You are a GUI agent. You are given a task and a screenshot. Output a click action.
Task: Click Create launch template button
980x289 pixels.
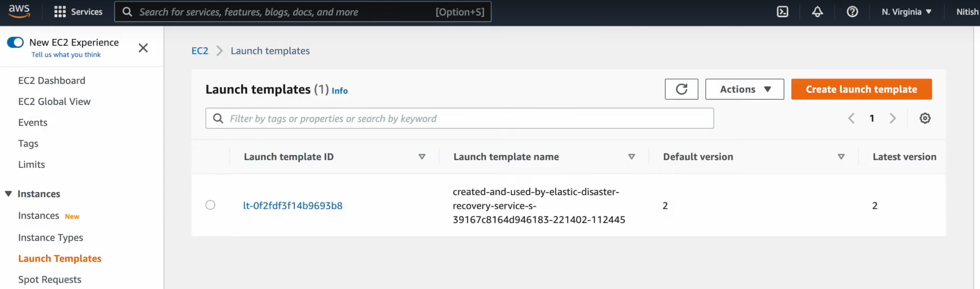(862, 89)
